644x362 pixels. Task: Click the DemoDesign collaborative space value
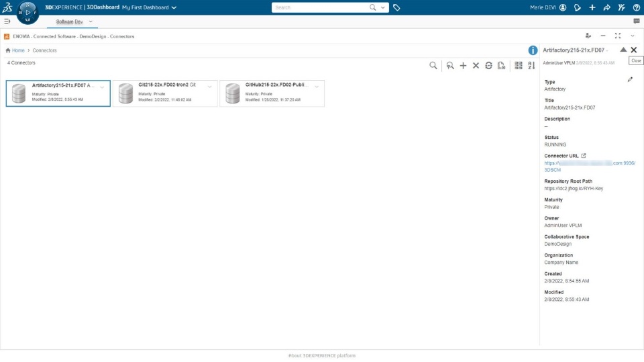pos(557,244)
